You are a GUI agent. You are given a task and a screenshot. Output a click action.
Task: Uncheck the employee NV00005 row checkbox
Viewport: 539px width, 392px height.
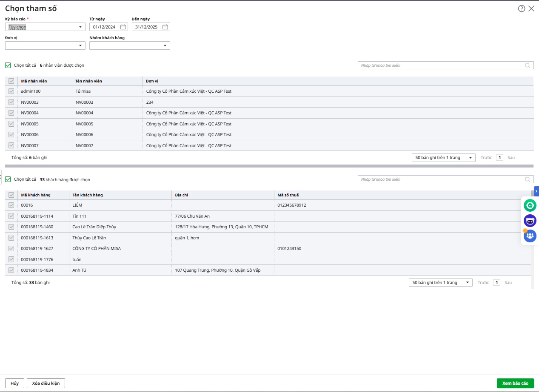(11, 124)
